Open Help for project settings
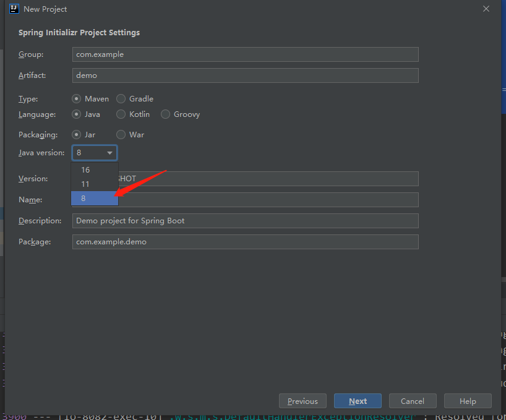Image resolution: width=506 pixels, height=420 pixels. click(468, 401)
